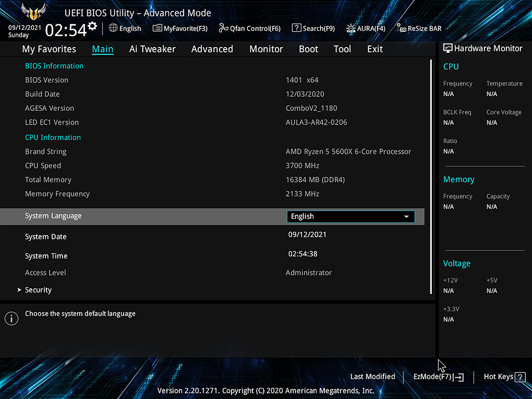
Task: Click the Hardware Monitor display icon
Action: [448, 48]
